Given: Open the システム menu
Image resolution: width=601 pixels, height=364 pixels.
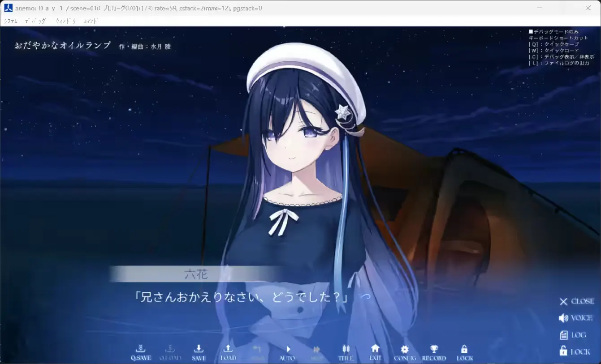Looking at the screenshot, I should [11, 21].
